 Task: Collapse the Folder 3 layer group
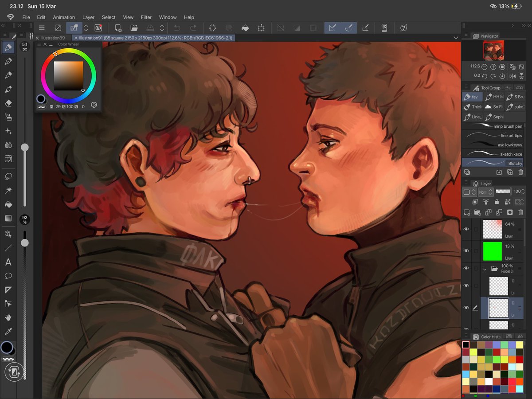485,269
